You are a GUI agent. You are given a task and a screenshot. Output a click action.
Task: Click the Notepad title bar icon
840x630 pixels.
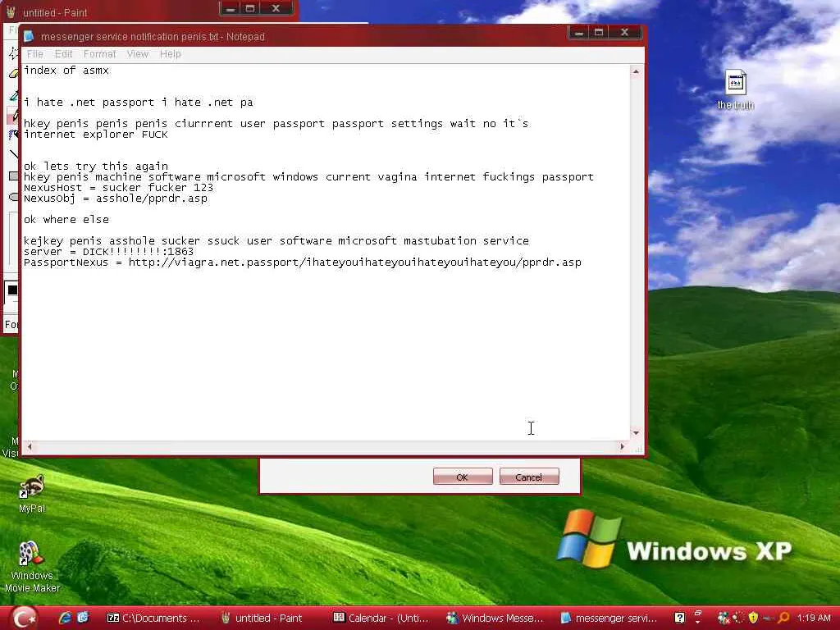click(x=29, y=36)
